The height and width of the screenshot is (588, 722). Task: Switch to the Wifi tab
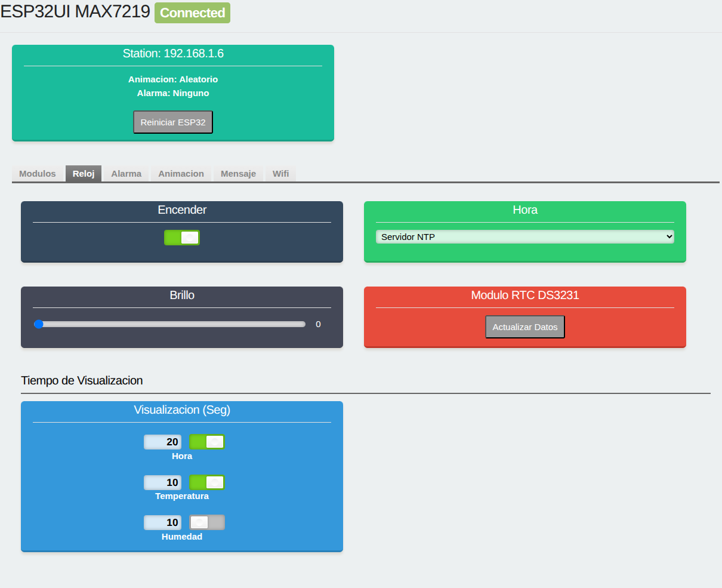[280, 174]
